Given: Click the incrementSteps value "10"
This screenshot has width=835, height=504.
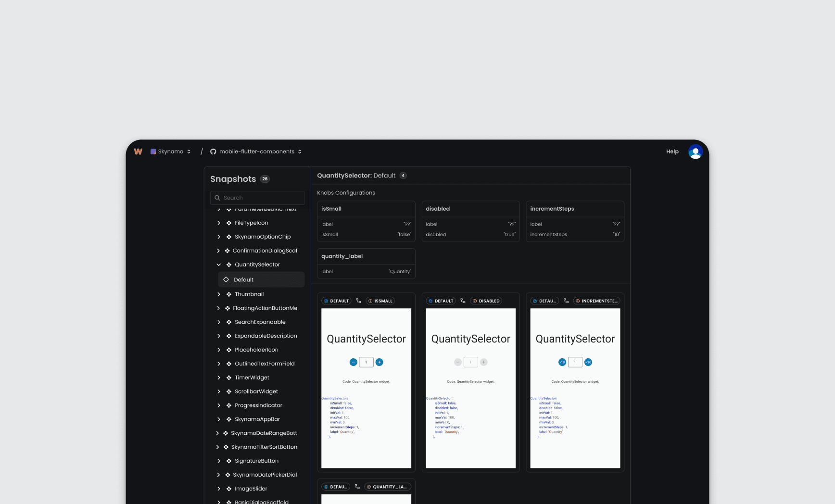Looking at the screenshot, I should [x=616, y=235].
